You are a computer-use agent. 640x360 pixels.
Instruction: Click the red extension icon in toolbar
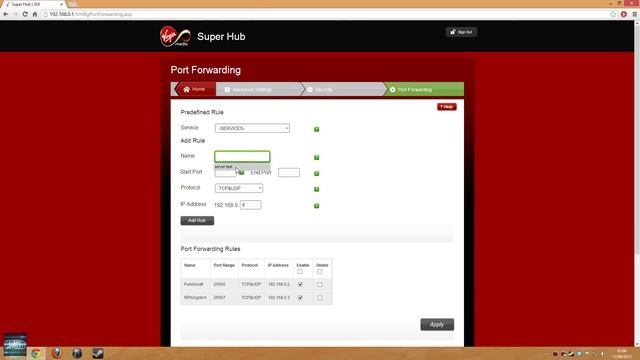point(624,14)
